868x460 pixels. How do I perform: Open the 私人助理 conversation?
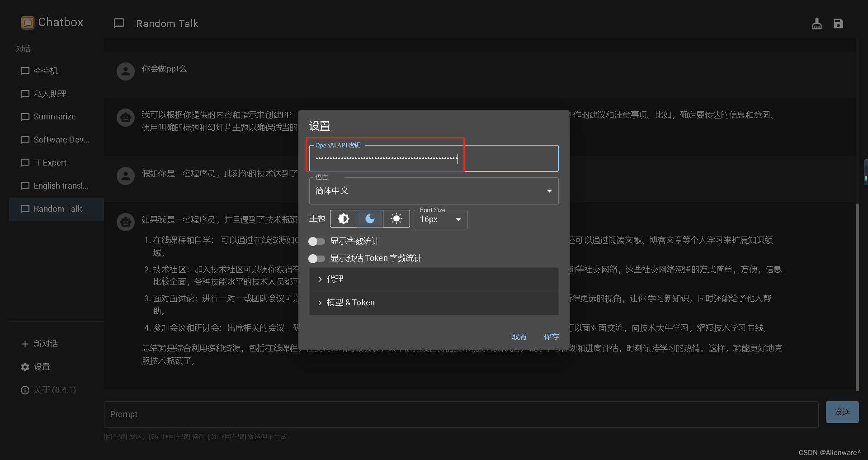(57, 94)
